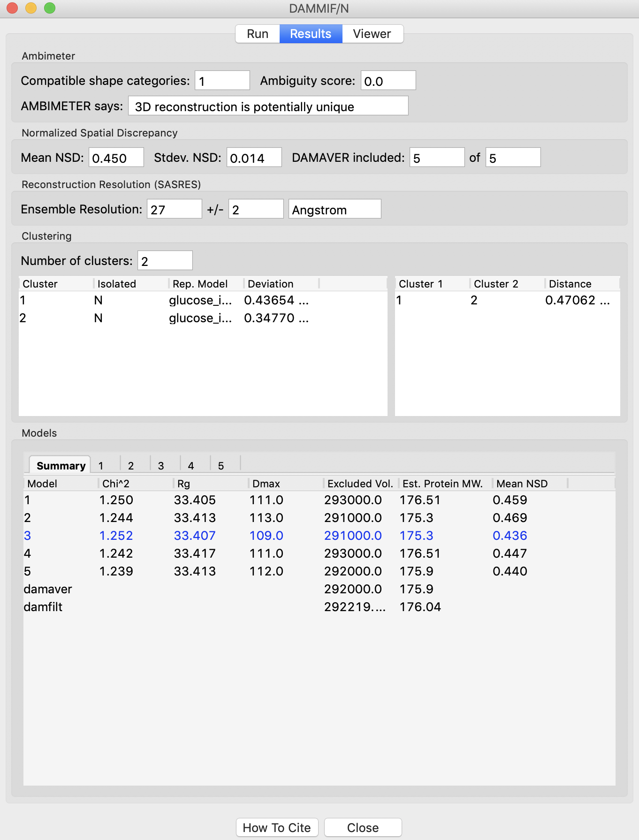
Task: Switch to model tab 3
Action: pyautogui.click(x=161, y=465)
